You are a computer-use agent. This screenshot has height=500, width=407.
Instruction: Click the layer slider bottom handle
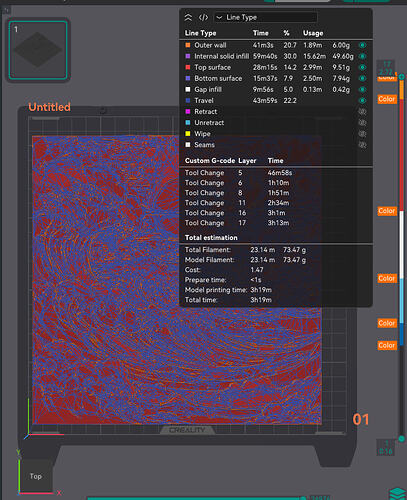tap(402, 438)
